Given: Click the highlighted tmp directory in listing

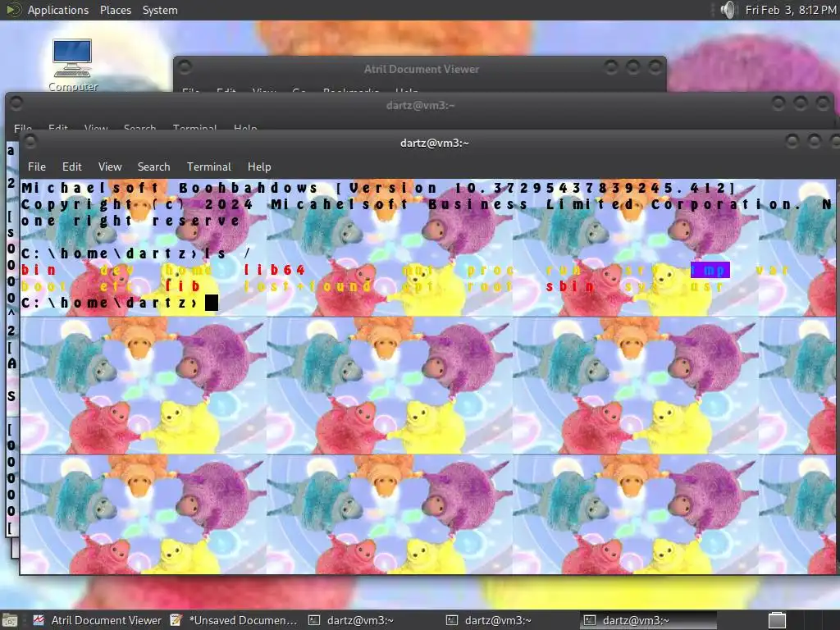Looking at the screenshot, I should (710, 270).
